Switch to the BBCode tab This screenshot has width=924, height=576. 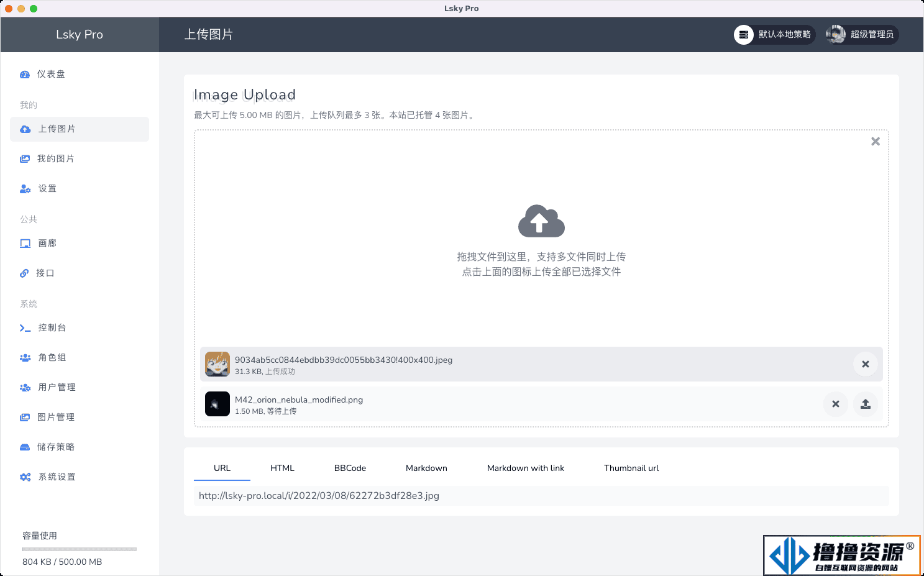coord(350,469)
